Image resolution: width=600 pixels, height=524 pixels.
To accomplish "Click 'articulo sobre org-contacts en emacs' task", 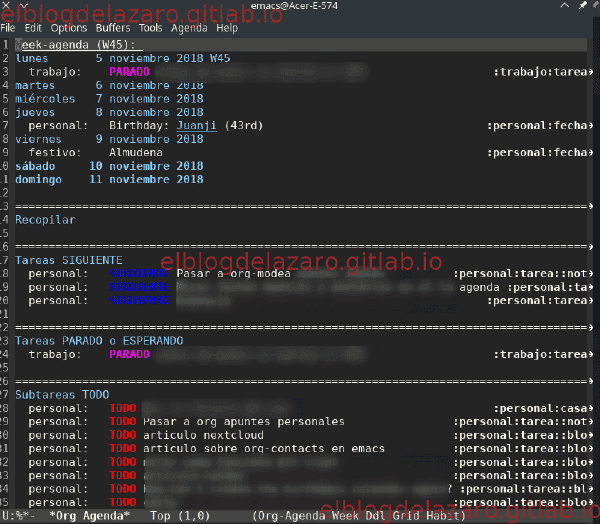I will point(264,449).
